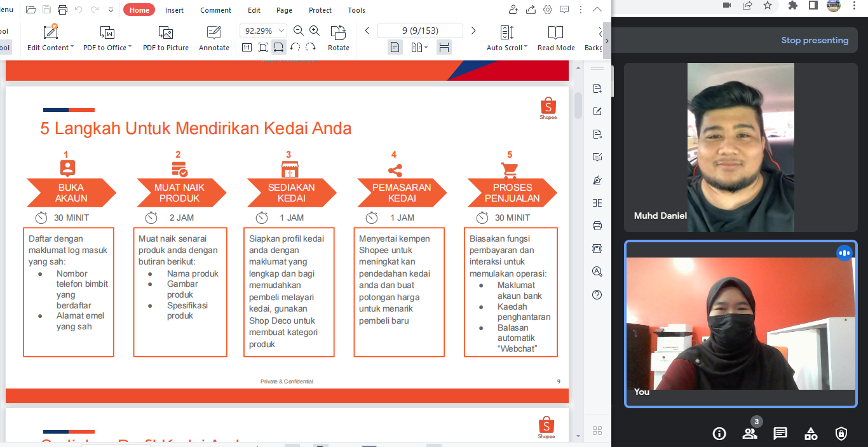
Task: Open Meet chat messages icon
Action: tap(780, 434)
